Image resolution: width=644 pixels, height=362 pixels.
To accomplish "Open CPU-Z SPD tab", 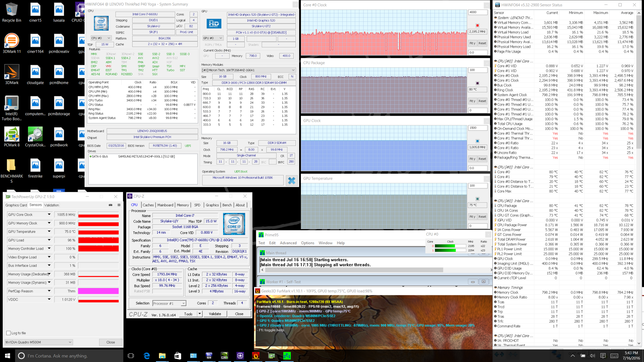I will point(197,205).
